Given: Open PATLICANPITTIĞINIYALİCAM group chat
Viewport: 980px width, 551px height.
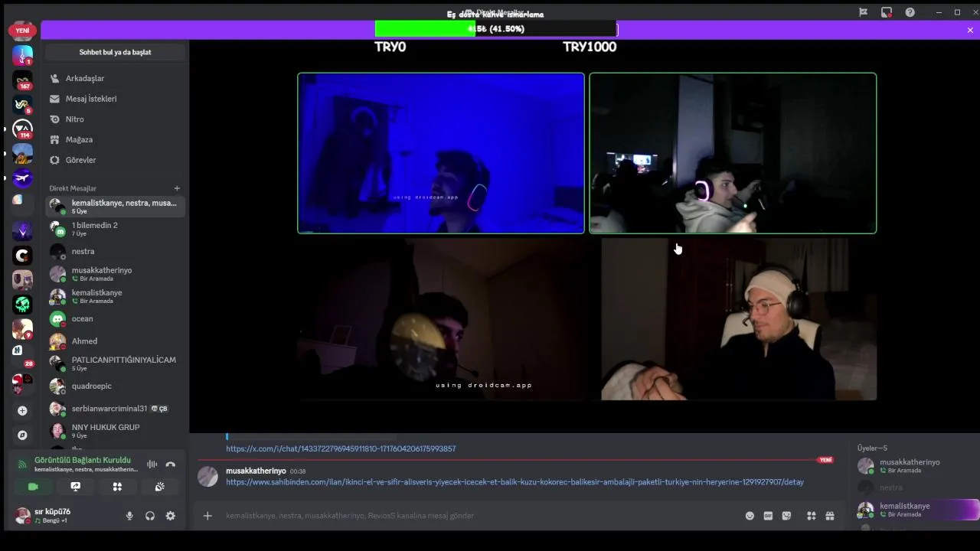Looking at the screenshot, I should point(115,364).
